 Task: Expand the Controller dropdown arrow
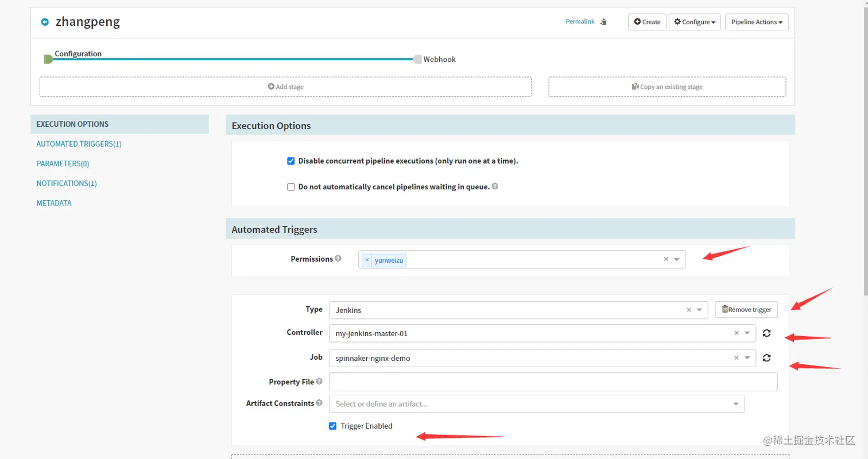(747, 333)
